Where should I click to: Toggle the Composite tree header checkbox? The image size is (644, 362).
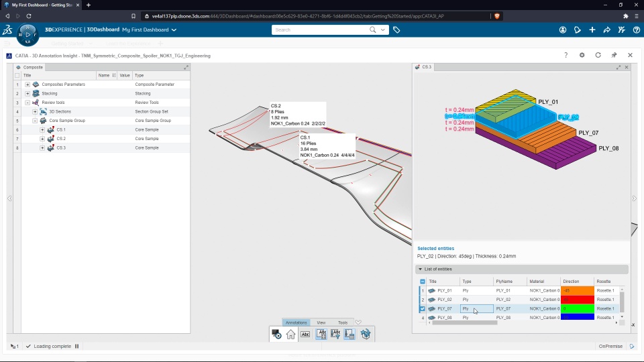[17, 76]
